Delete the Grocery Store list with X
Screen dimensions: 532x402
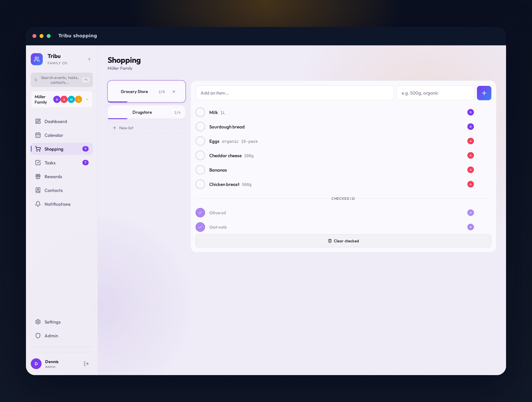pyautogui.click(x=174, y=92)
